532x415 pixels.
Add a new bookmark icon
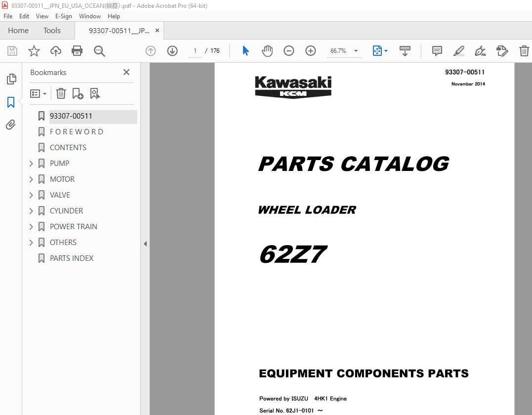pos(78,94)
